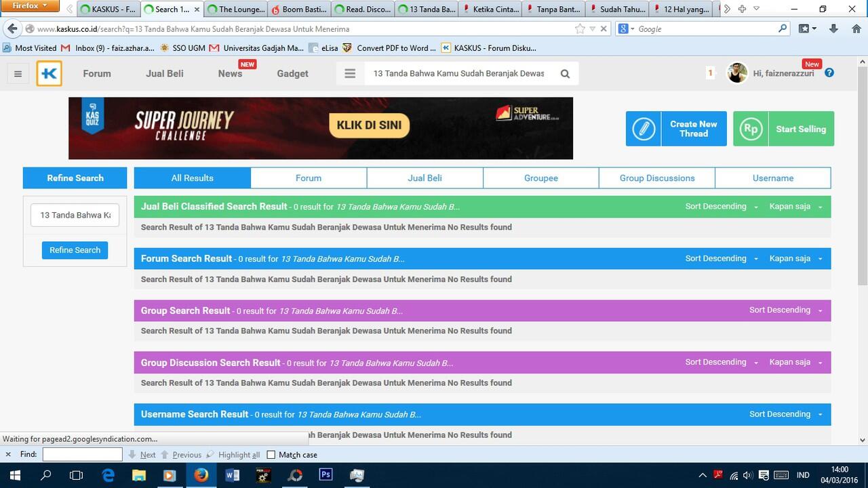Image resolution: width=868 pixels, height=488 pixels.
Task: Bookmark this page with the star icon
Action: point(580,28)
